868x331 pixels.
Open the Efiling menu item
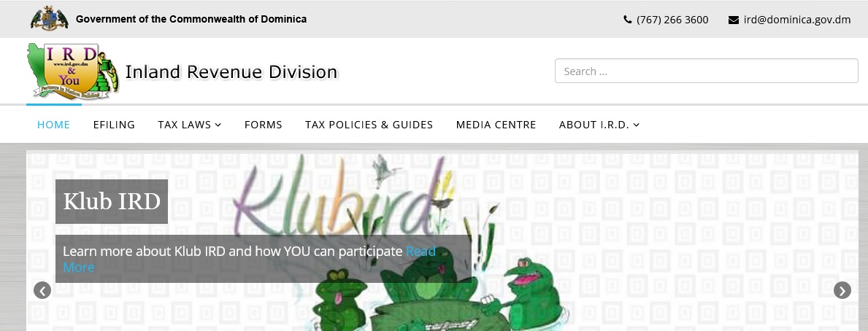[114, 125]
